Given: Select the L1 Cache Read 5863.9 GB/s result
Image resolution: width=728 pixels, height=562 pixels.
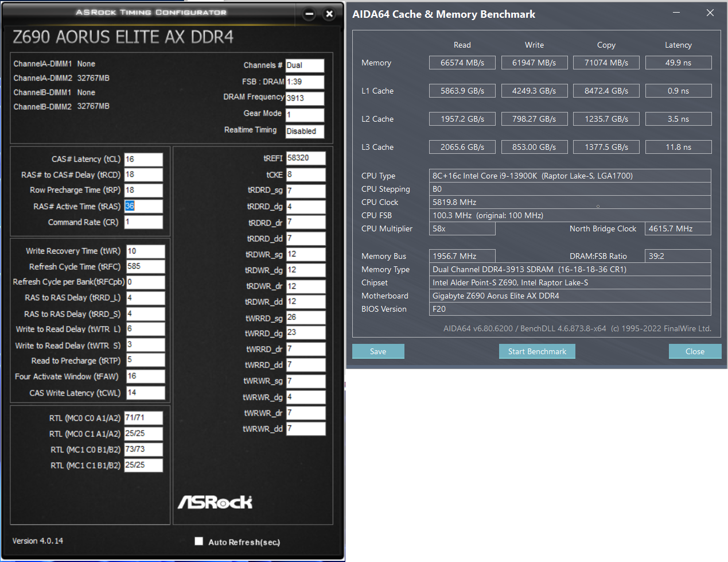Looking at the screenshot, I should (462, 91).
